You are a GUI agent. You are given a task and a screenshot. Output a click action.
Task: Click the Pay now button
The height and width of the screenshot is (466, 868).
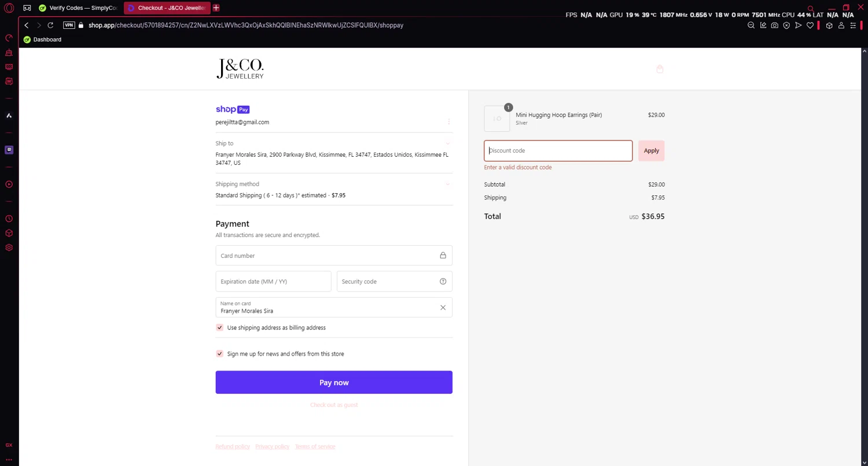pos(334,383)
